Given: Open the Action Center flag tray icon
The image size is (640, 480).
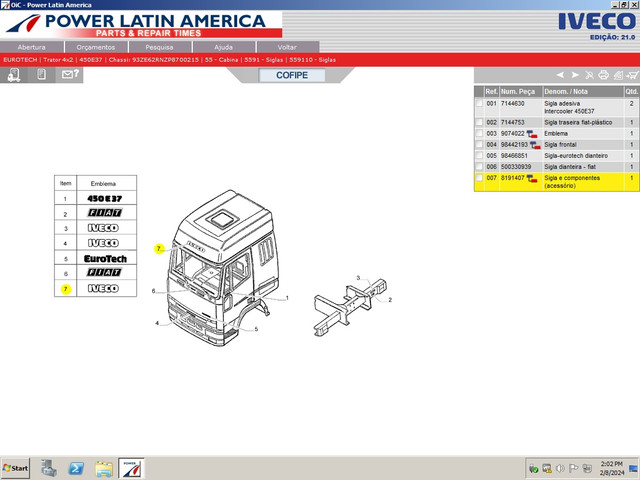Looking at the screenshot, I should [573, 468].
